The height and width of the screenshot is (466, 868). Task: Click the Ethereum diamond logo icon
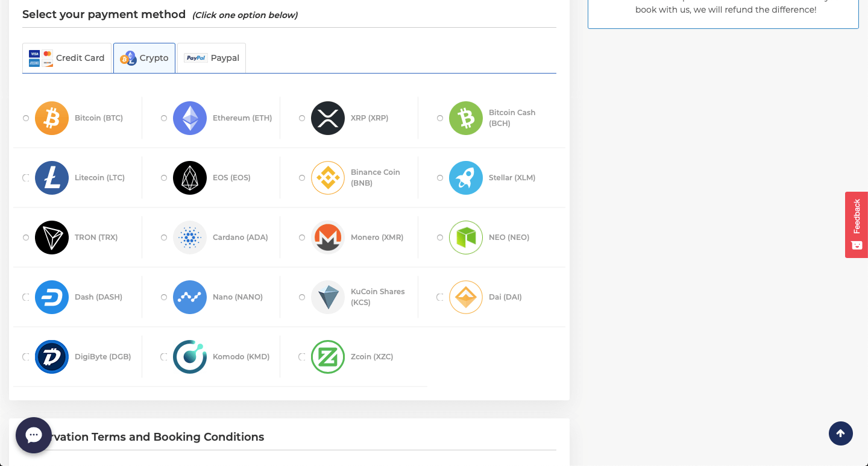pyautogui.click(x=190, y=118)
